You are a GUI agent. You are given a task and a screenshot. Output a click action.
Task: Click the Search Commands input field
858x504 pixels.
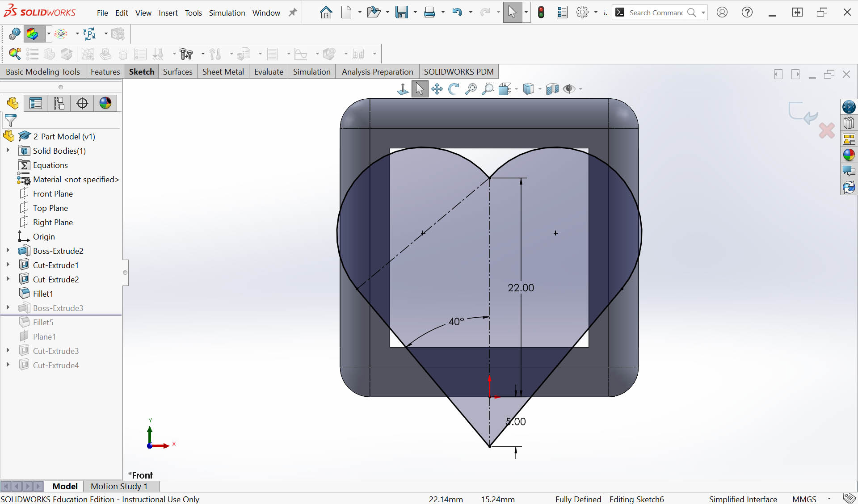[x=656, y=13]
